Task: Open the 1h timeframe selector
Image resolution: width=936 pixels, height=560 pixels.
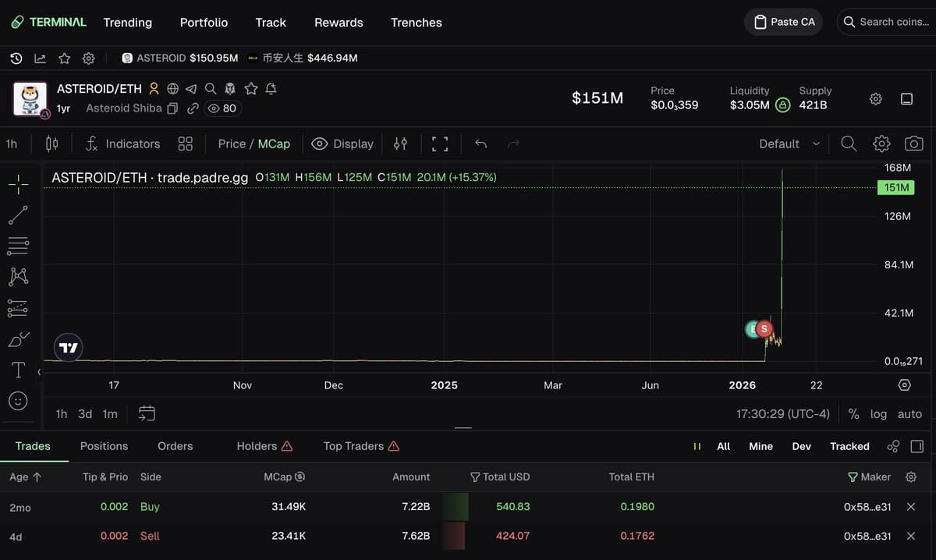Action: click(11, 144)
